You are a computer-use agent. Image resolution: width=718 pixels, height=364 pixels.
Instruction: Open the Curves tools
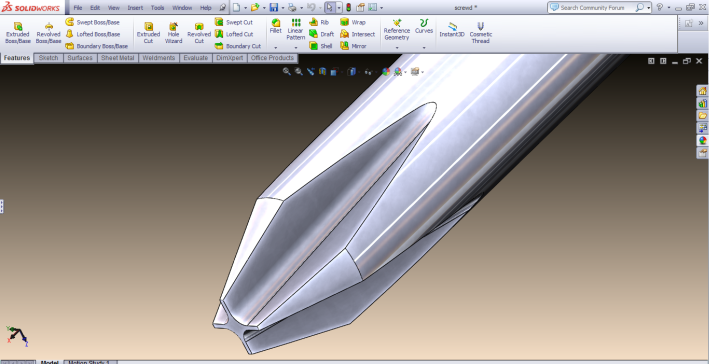424,27
